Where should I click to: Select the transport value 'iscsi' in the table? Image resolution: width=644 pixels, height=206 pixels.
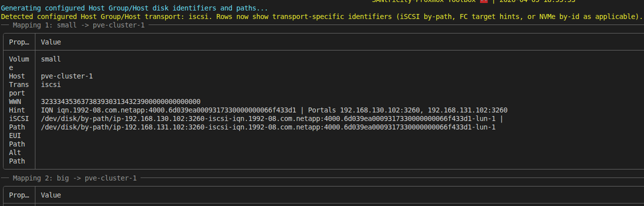pos(51,84)
